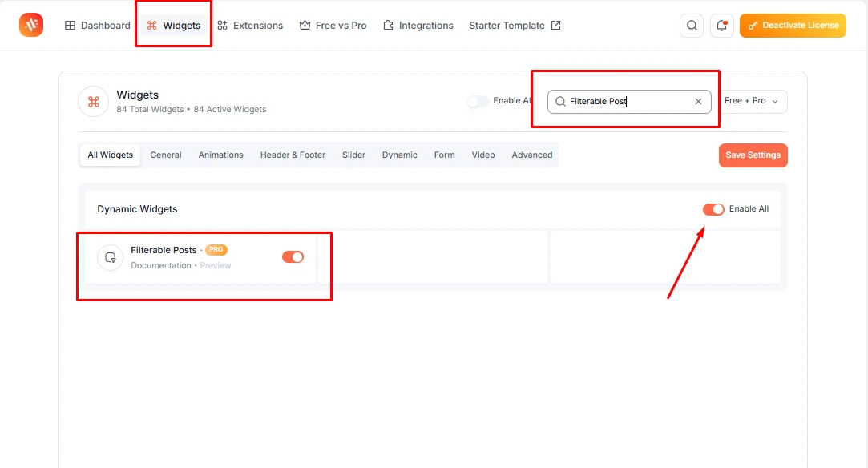Select the All Widgets tab
Image resolution: width=868 pixels, height=468 pixels.
pyautogui.click(x=110, y=155)
